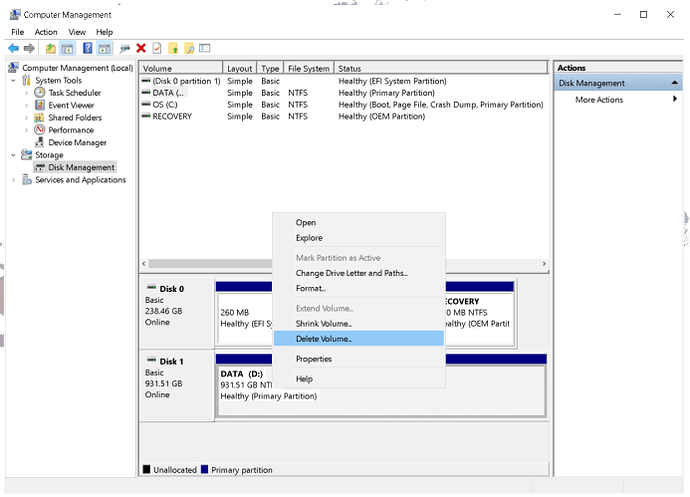Expand Services and Applications node

tap(14, 180)
